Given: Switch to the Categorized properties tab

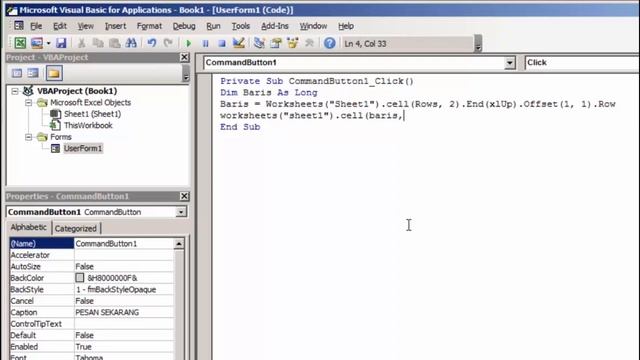Looking at the screenshot, I should 76,228.
